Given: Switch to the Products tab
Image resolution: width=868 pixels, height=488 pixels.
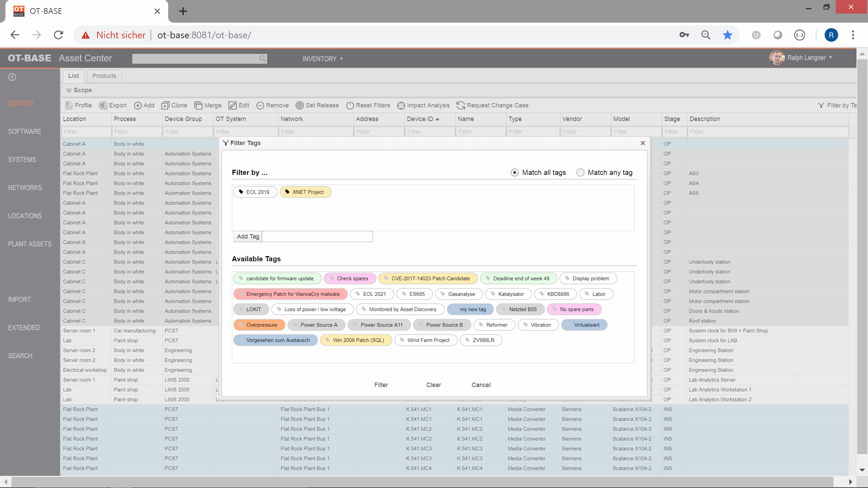Looking at the screenshot, I should 104,76.
